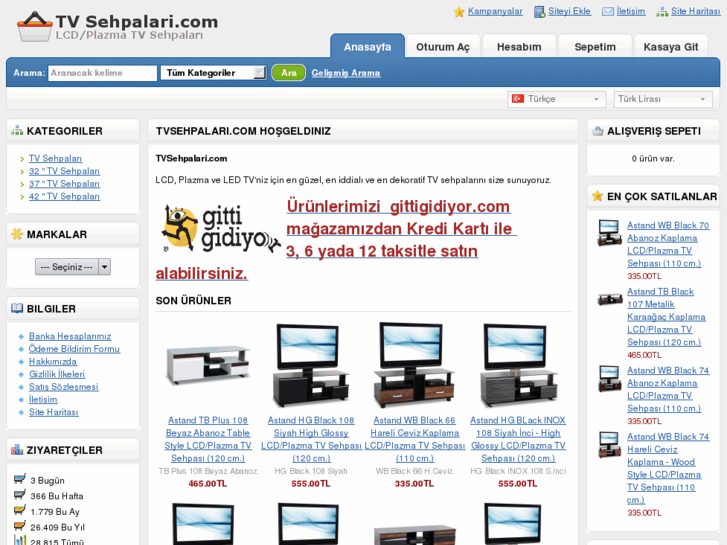Click the green Ara search button

(x=288, y=73)
